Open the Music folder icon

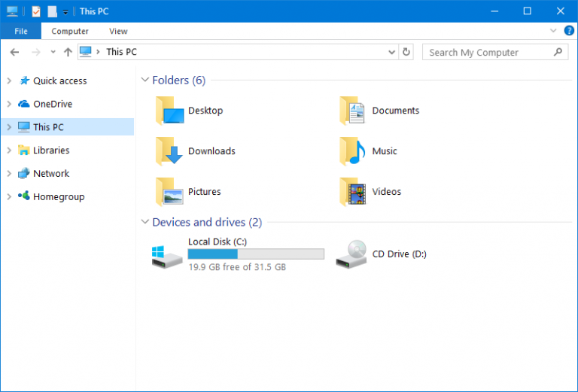(x=352, y=151)
